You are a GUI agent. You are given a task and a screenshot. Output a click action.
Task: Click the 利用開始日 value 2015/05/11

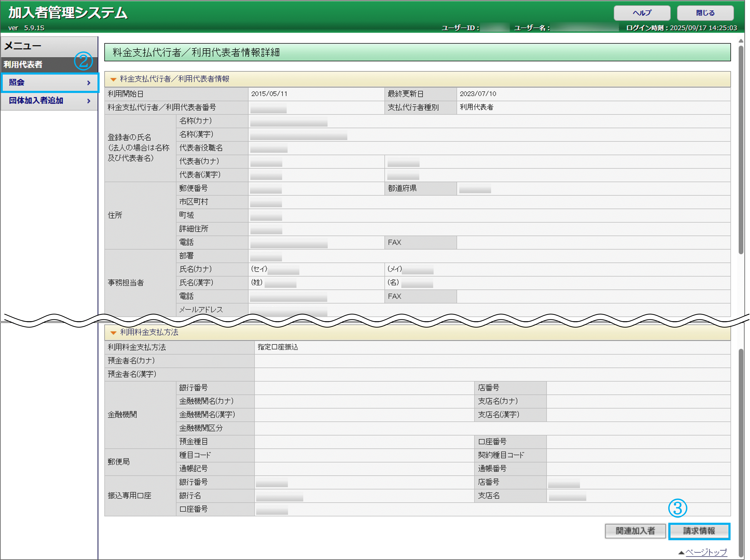tap(269, 94)
